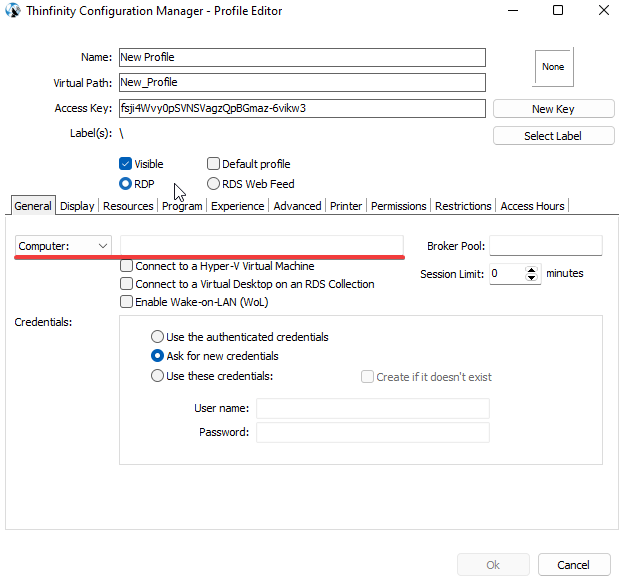Viewport: 622px width, 583px height.
Task: Check Connect to a Hyper-V Virtual Machine
Action: 126,266
